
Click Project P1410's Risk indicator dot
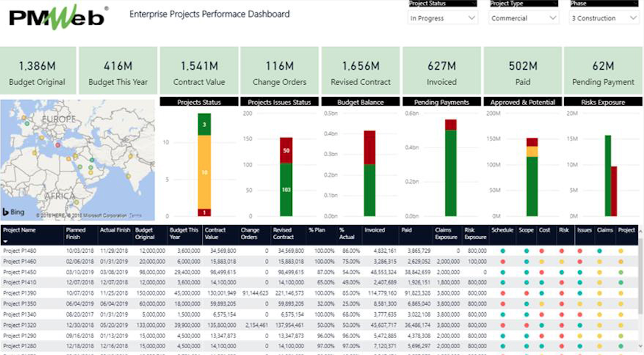coord(561,283)
